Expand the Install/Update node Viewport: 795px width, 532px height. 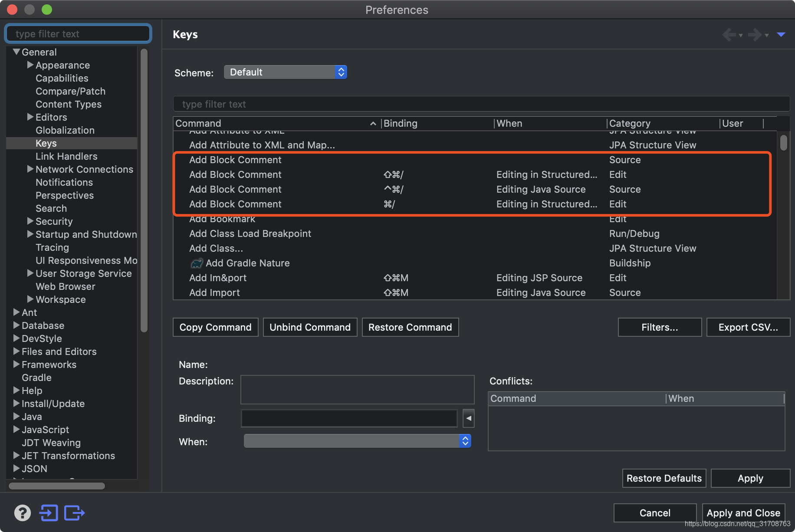click(16, 404)
